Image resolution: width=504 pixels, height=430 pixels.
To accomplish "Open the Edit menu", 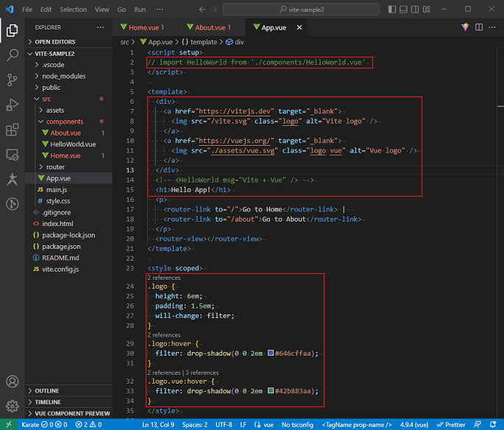I will click(x=46, y=10).
